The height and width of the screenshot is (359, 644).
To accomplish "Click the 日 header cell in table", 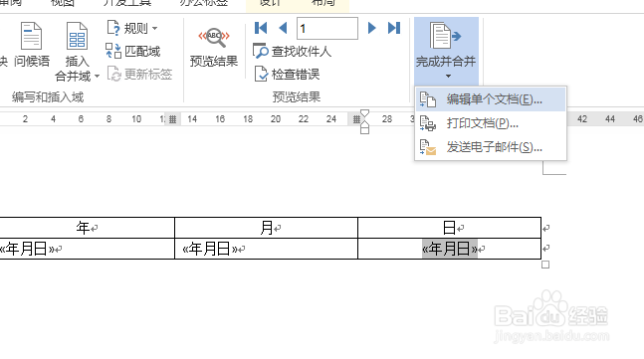I will (449, 228).
